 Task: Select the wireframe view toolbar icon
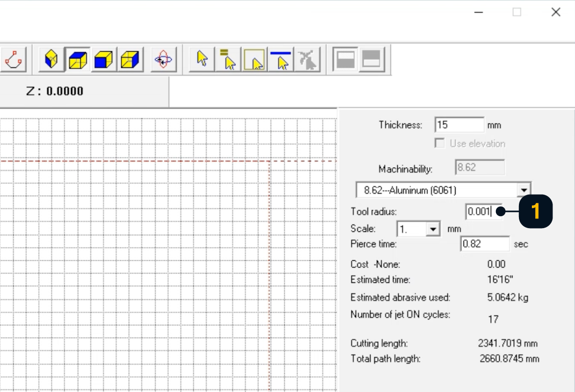(51, 59)
